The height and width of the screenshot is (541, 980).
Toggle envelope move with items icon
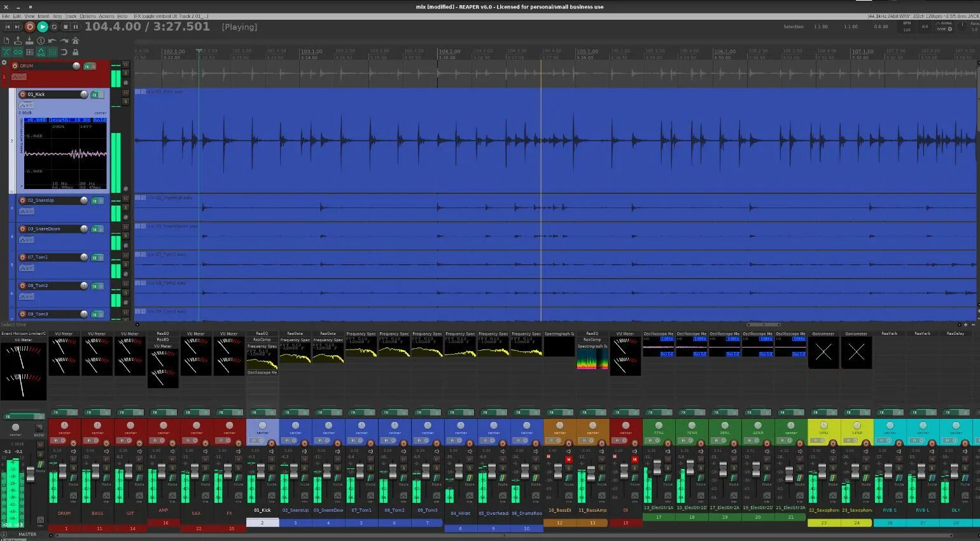tap(41, 52)
